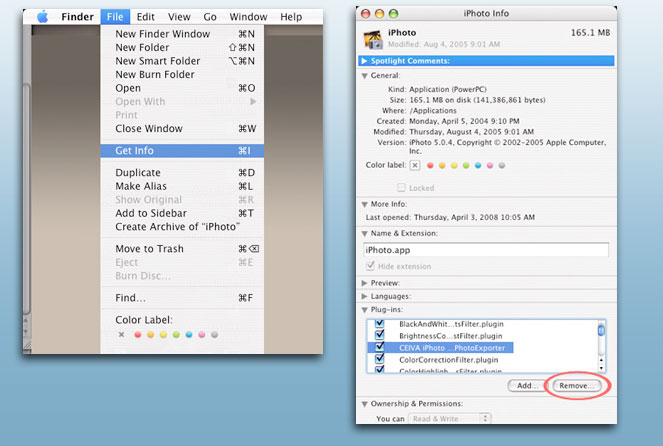
Task: Uncheck BrightnessCo...stFilter.plugin checkbox
Action: (x=380, y=335)
